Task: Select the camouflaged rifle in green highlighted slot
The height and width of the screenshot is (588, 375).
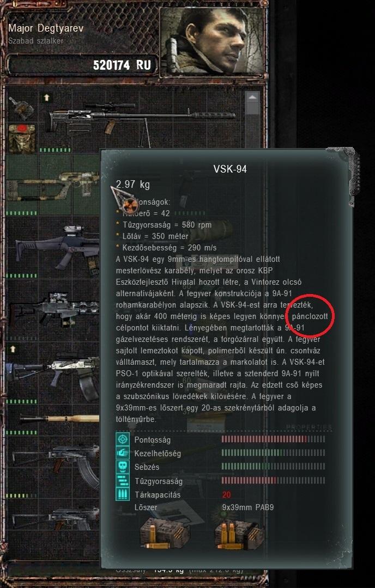Action: pos(53,186)
